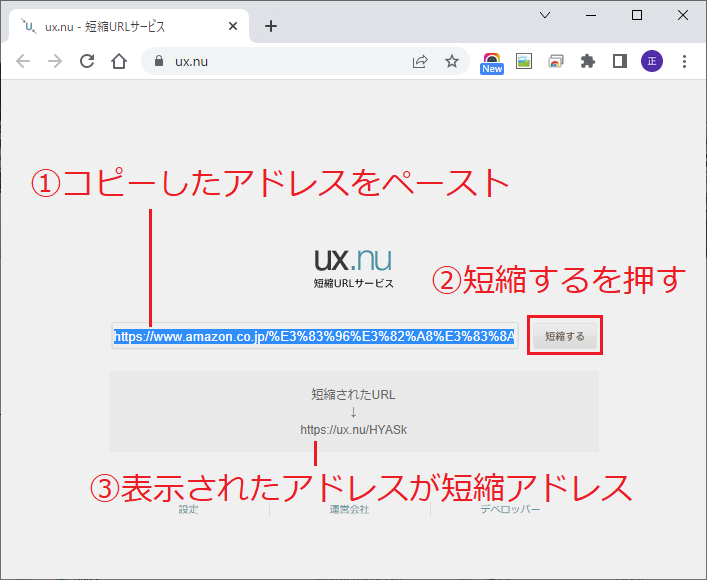Screen dimensions: 707x580
Task: Maximize the browser window
Action: (637, 15)
